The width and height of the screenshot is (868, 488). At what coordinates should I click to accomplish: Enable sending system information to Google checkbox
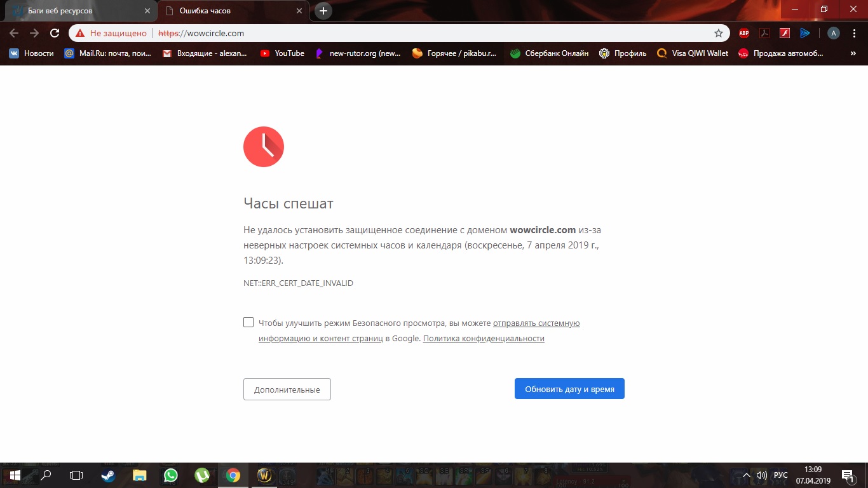point(248,322)
